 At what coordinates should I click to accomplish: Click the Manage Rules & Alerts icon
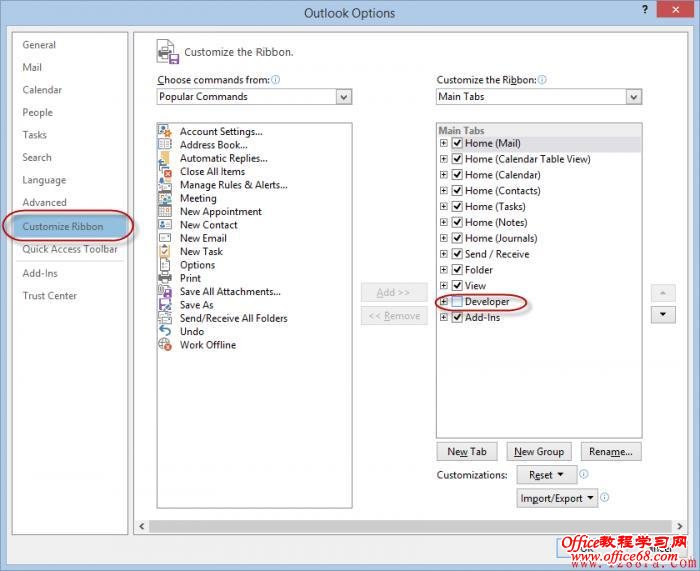pyautogui.click(x=165, y=184)
